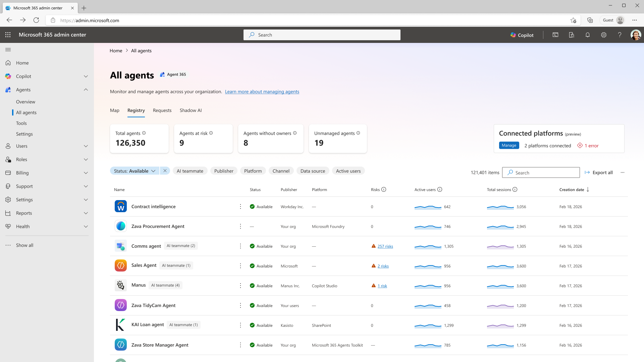Open Overview under Agents
This screenshot has height=362, width=644.
pos(25,102)
